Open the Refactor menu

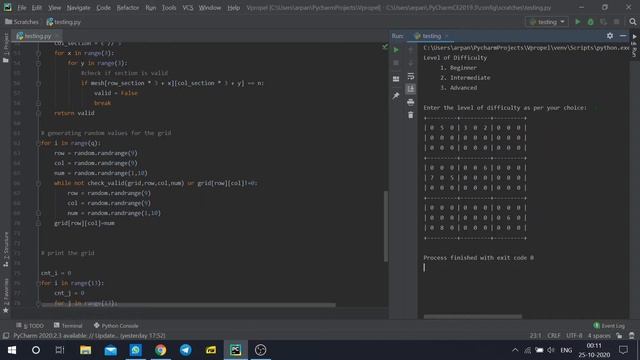(x=128, y=8)
